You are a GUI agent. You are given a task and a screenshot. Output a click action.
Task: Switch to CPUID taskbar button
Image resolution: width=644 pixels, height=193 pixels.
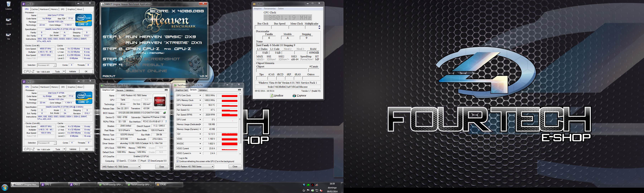(x=169, y=185)
